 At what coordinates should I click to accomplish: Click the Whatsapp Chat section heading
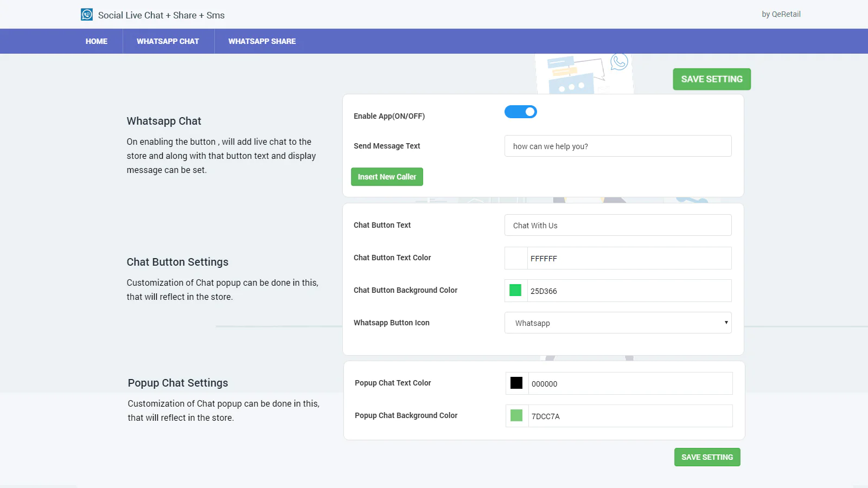pyautogui.click(x=164, y=121)
